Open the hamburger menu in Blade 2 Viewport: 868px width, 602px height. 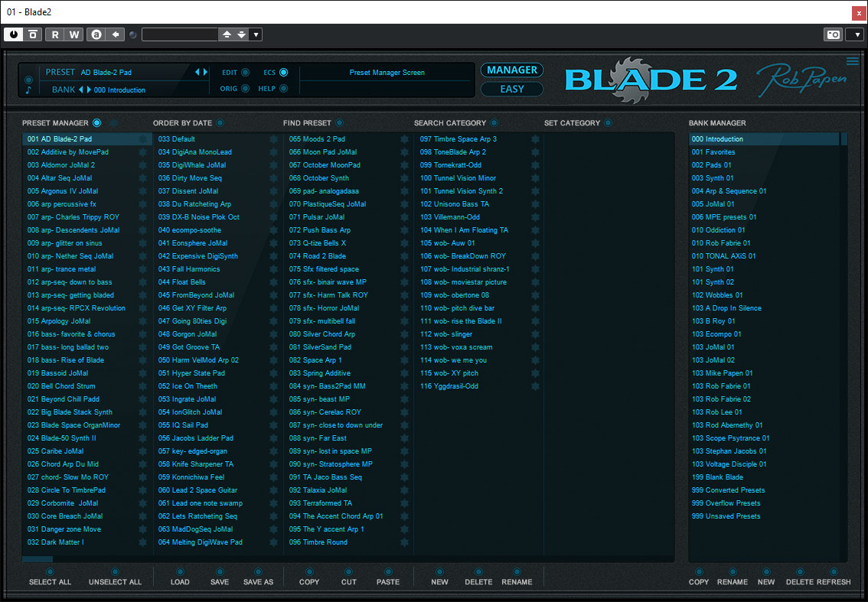point(852,61)
